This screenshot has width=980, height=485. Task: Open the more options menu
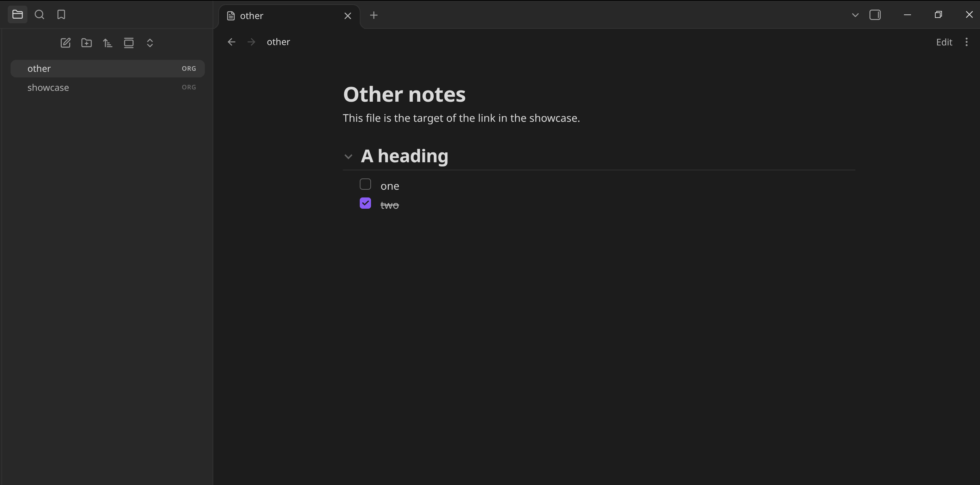[x=966, y=42]
